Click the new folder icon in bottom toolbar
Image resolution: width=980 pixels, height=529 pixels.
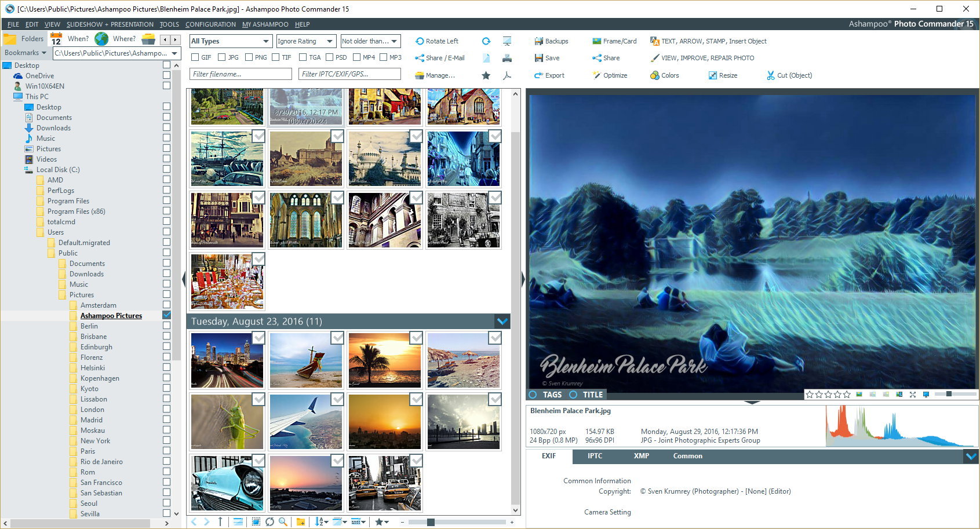click(300, 522)
